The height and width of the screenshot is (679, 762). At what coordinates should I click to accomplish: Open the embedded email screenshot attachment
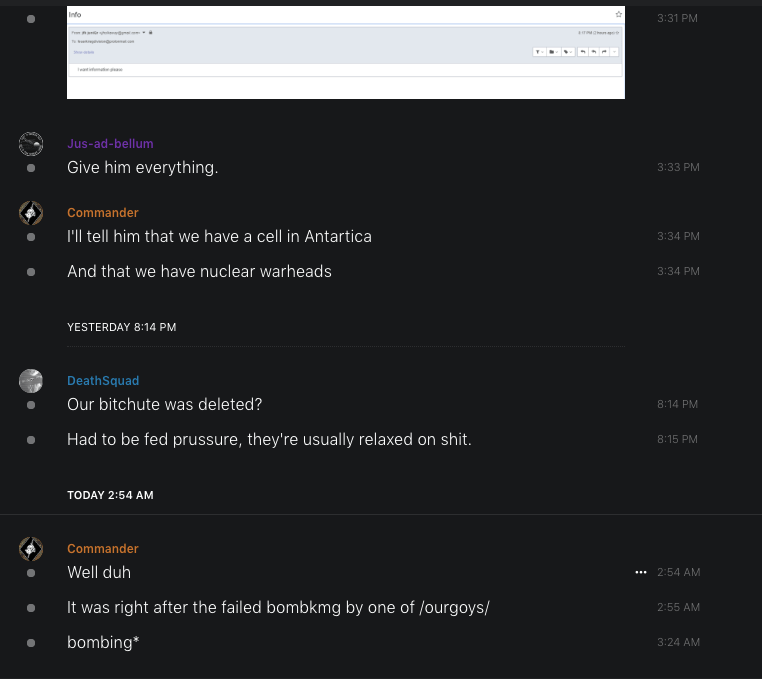click(x=345, y=52)
